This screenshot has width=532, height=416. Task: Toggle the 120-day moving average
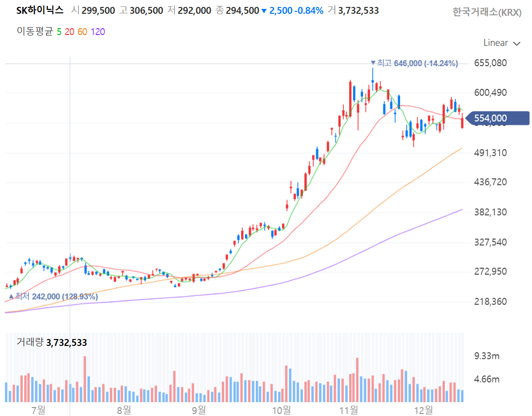click(98, 32)
